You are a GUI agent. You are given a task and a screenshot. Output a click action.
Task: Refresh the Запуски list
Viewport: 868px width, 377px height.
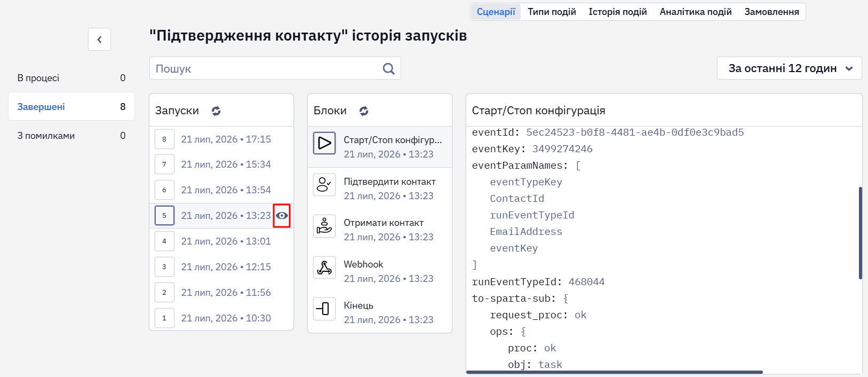coord(216,111)
